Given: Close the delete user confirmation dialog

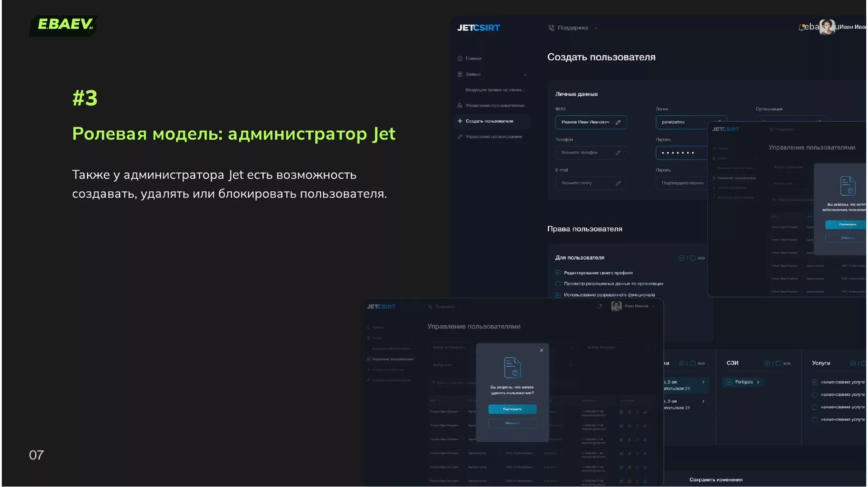Looking at the screenshot, I should click(541, 350).
